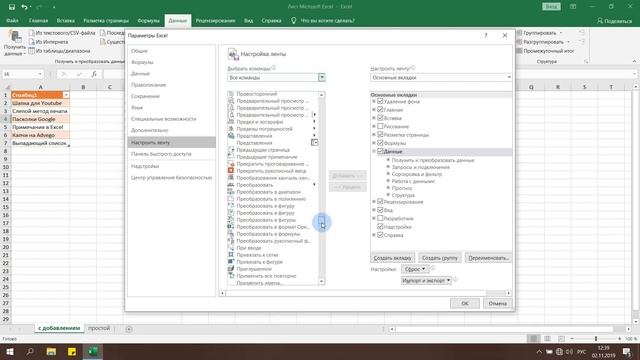This screenshot has width=640, height=360.
Task: Select 'Центр управления безопасностью' category
Action: coord(171,178)
